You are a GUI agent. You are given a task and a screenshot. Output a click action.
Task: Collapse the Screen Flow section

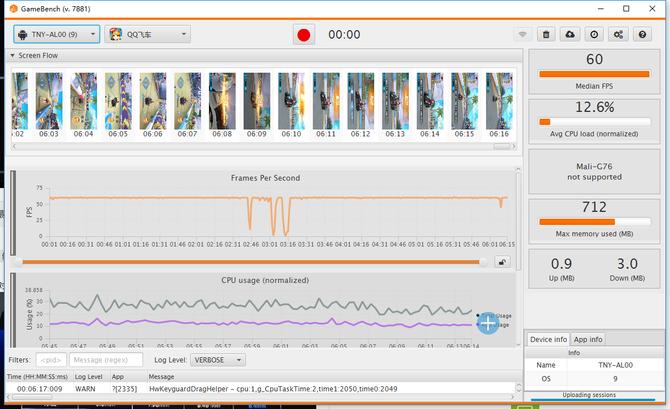(13, 56)
